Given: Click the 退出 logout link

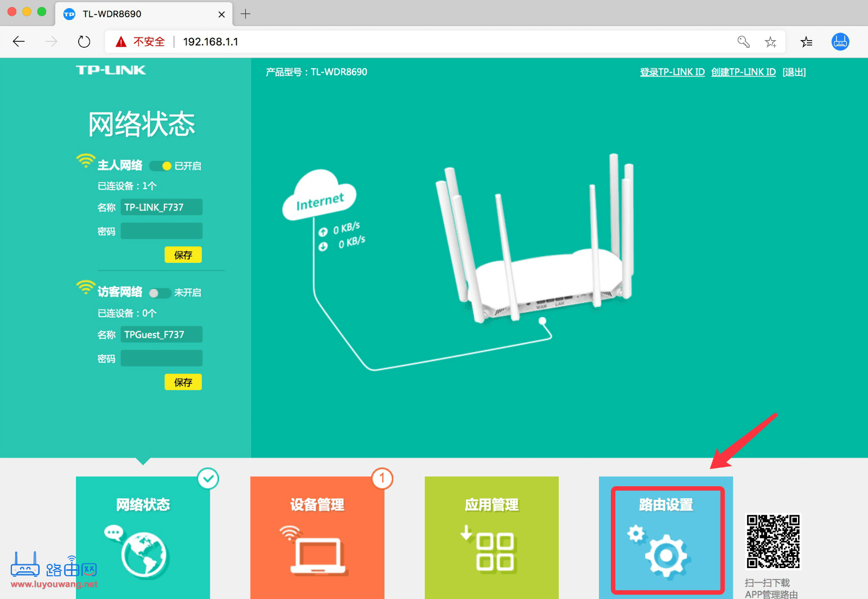Looking at the screenshot, I should [x=794, y=72].
